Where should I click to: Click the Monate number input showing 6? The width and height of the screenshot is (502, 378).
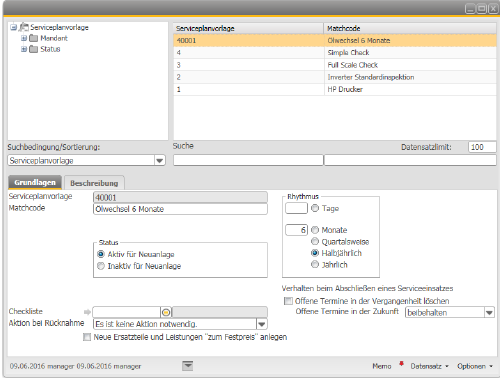(x=296, y=230)
